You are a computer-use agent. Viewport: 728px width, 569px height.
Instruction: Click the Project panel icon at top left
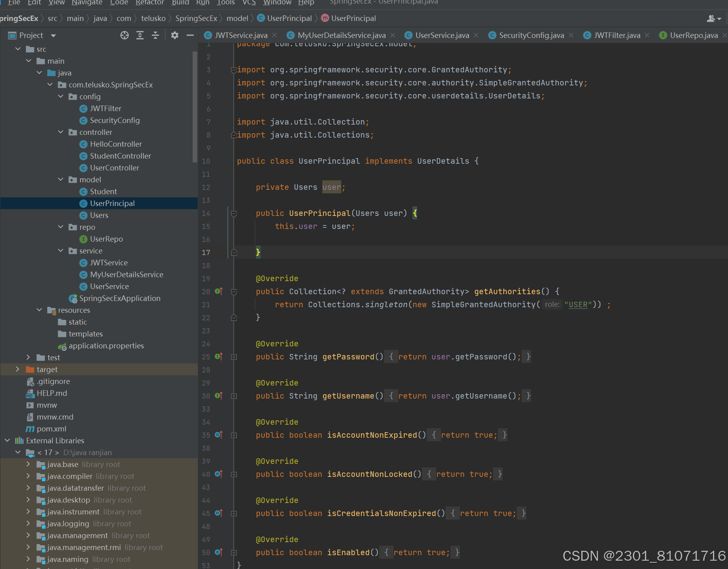(x=12, y=35)
